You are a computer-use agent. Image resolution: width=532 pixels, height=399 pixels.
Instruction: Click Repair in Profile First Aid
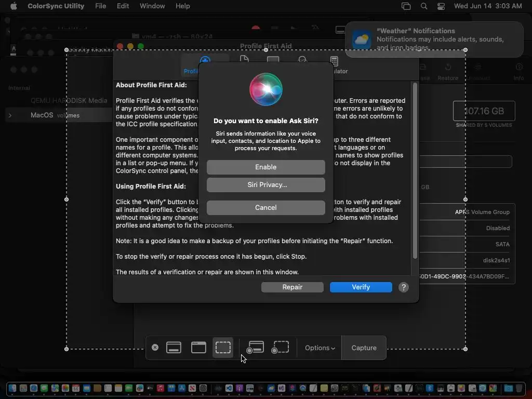(x=292, y=287)
